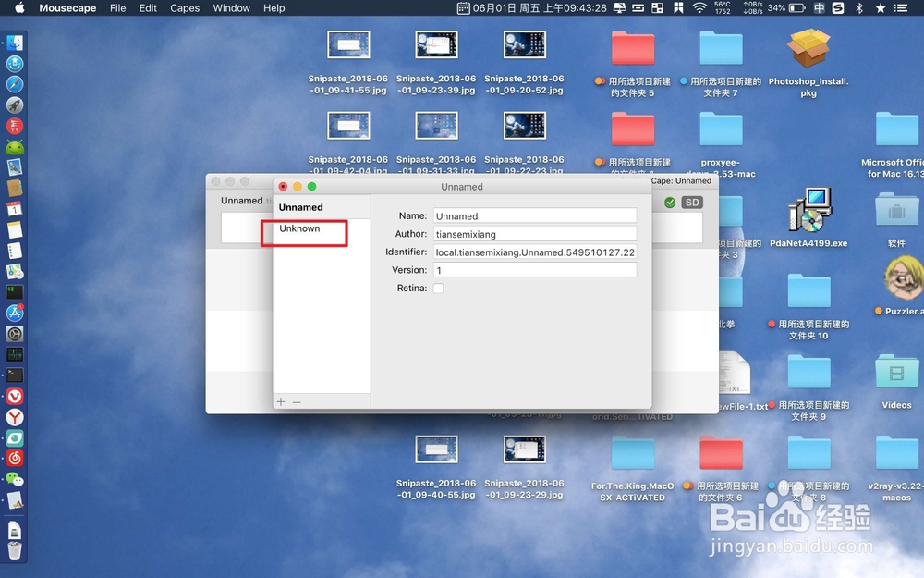The width and height of the screenshot is (924, 578).
Task: Open Launchpad rocket icon in dock
Action: click(15, 105)
